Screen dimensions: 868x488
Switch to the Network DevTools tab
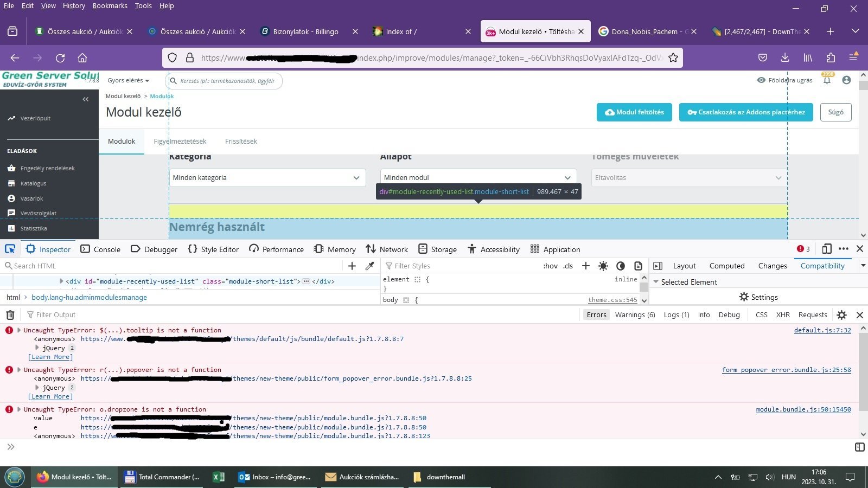point(387,249)
